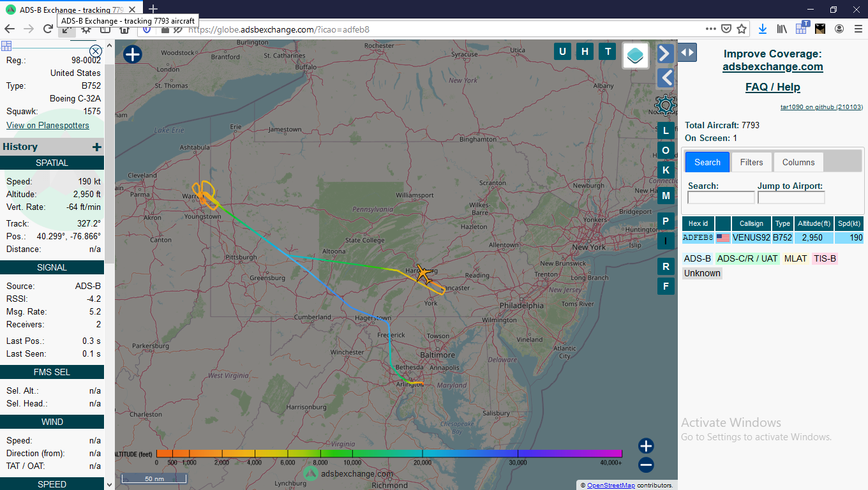Zoom in the map with plus
The height and width of the screenshot is (490, 868).
point(646,445)
